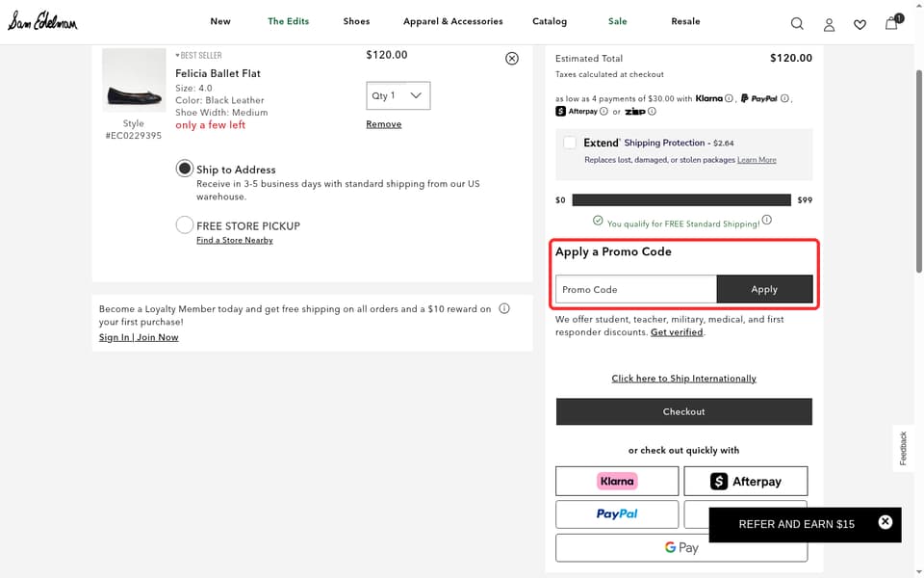Check out with Klarna button
924x578 pixels.
point(617,482)
